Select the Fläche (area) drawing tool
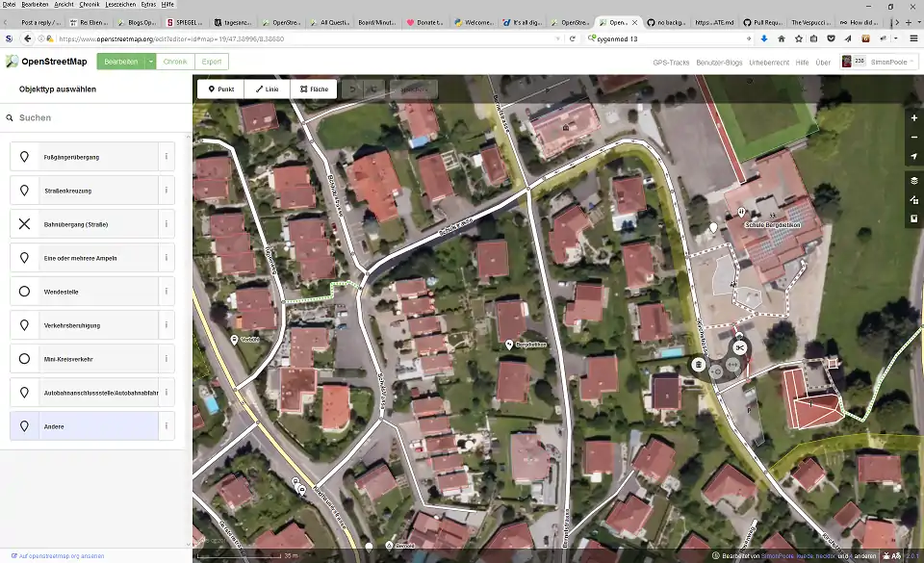Image resolution: width=924 pixels, height=563 pixels. click(314, 90)
